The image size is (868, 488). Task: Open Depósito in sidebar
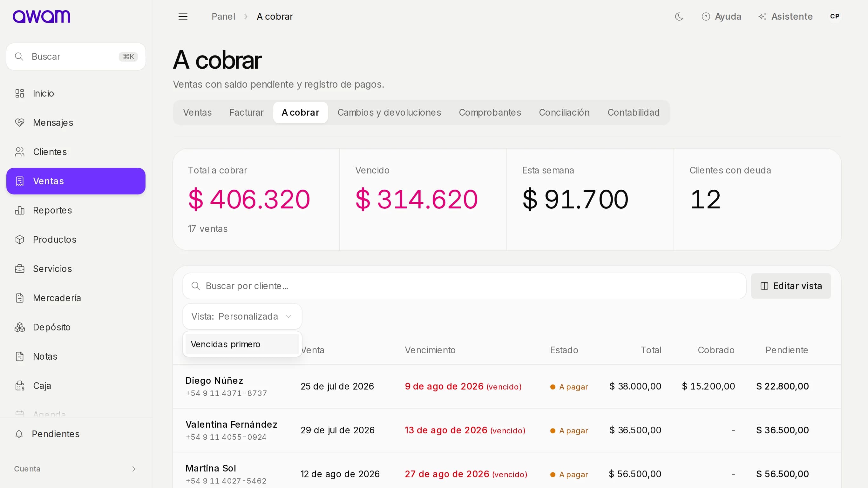(x=76, y=327)
